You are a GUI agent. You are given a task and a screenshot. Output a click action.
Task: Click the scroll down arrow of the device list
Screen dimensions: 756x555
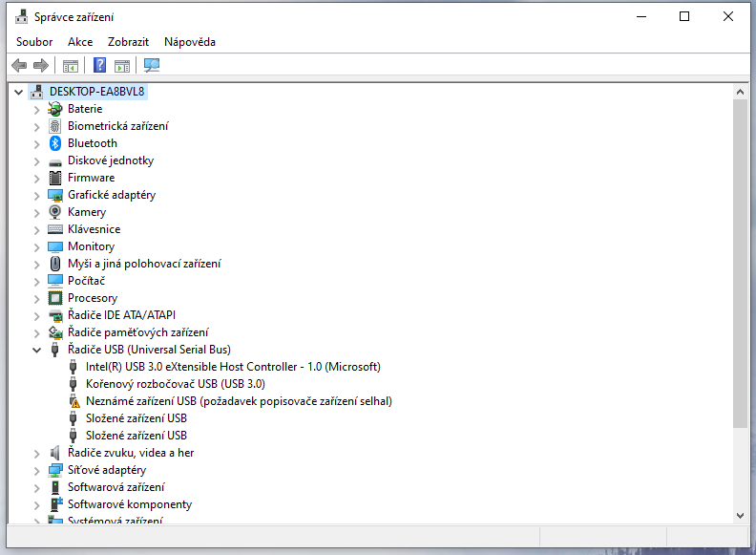click(x=740, y=515)
